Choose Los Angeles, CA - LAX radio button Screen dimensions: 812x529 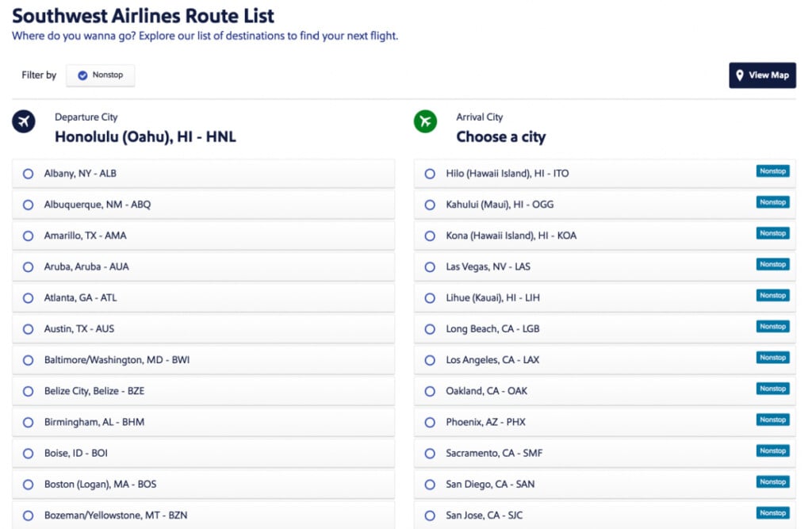[x=430, y=360]
